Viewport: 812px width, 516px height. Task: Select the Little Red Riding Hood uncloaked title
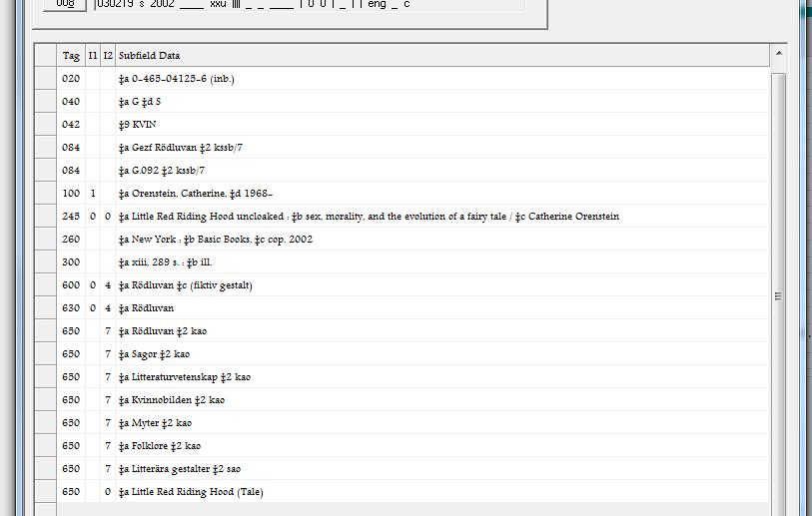point(369,217)
